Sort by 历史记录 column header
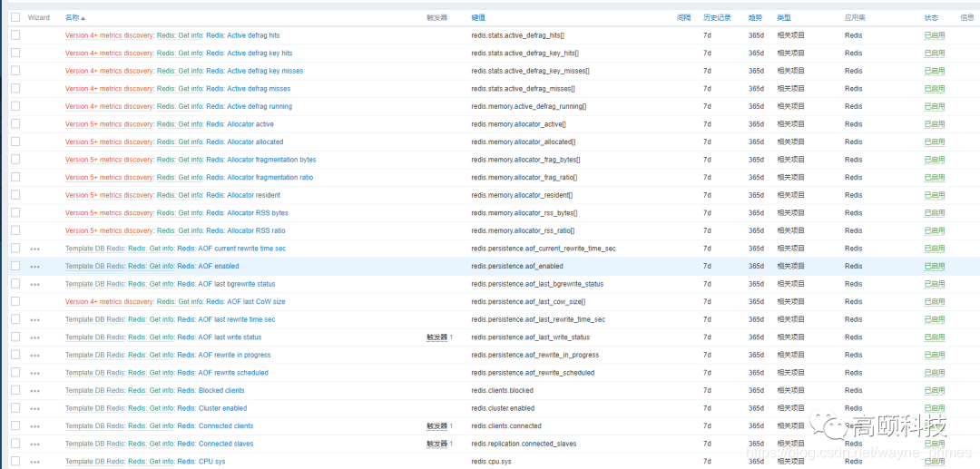980x469 pixels. click(x=717, y=18)
